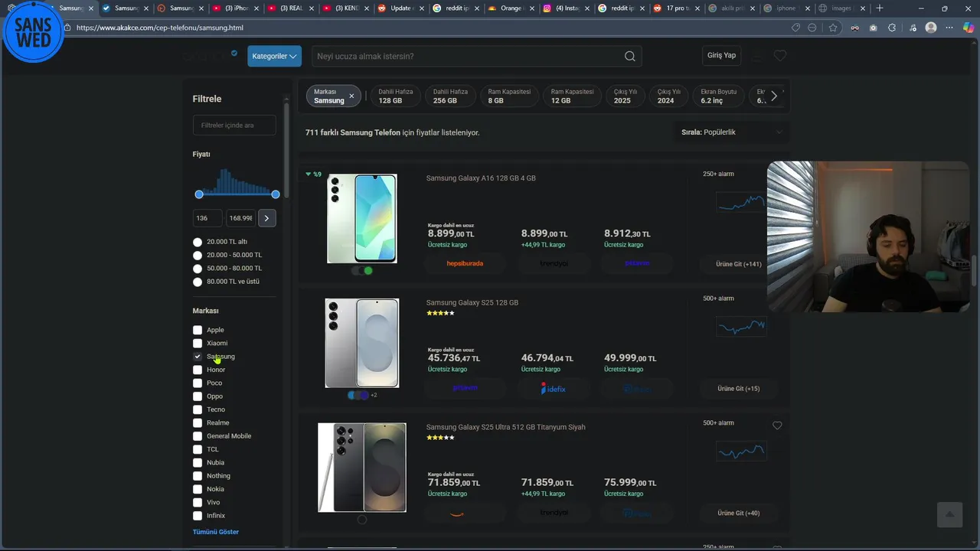Click Ürüne Git (+141) for Galaxy A16

click(x=739, y=264)
